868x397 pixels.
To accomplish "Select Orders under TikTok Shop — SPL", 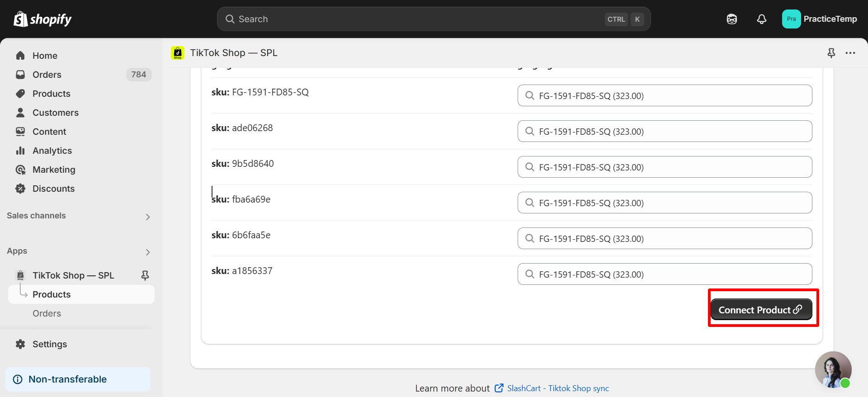I will click(x=47, y=313).
